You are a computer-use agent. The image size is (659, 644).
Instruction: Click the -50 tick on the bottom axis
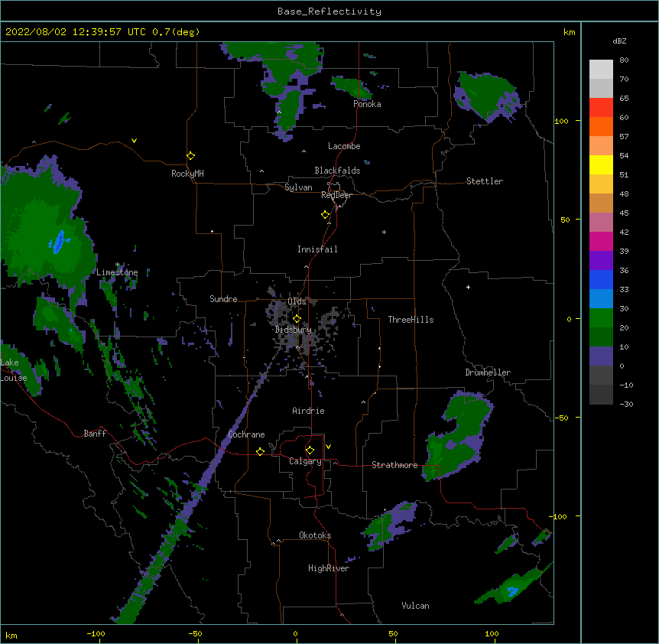195,633
